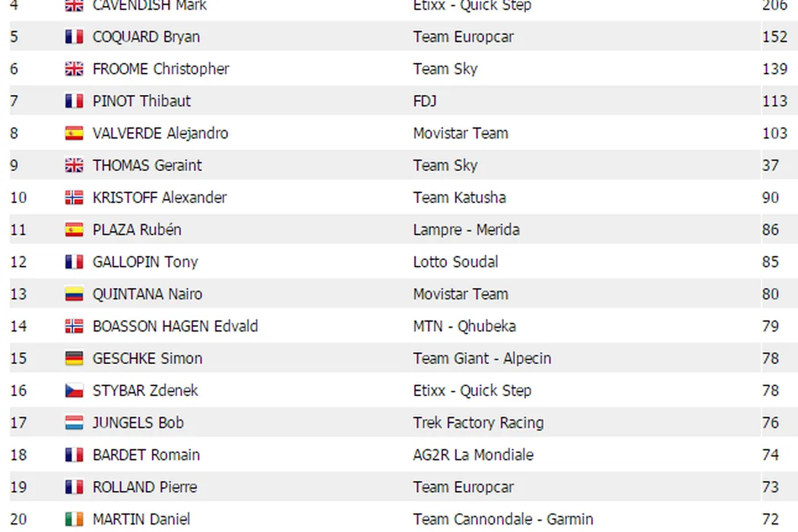Viewport: 798px width, 532px height.
Task: Click the French flag next to PINOT Thibaut
Action: (74, 101)
